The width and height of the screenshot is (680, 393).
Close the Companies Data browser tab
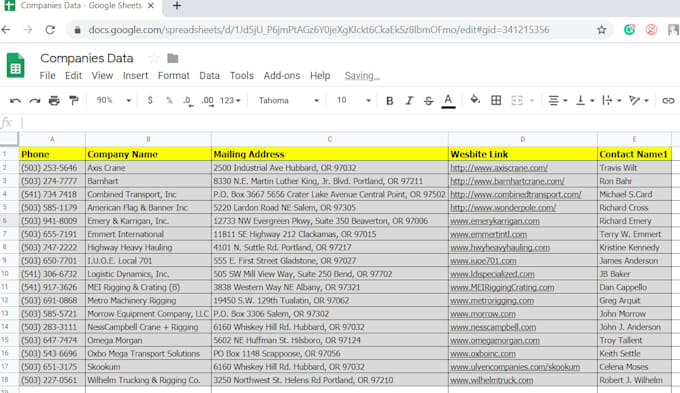click(x=150, y=6)
